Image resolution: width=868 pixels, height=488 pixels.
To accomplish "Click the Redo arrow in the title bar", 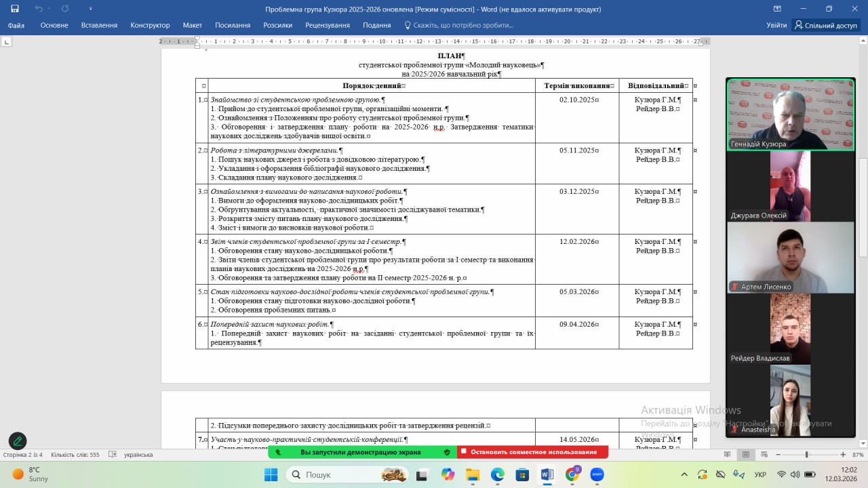I will pos(65,9).
